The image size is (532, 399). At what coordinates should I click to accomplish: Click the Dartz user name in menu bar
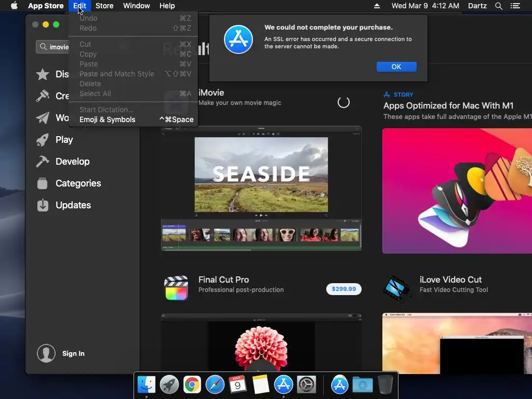pos(477,6)
